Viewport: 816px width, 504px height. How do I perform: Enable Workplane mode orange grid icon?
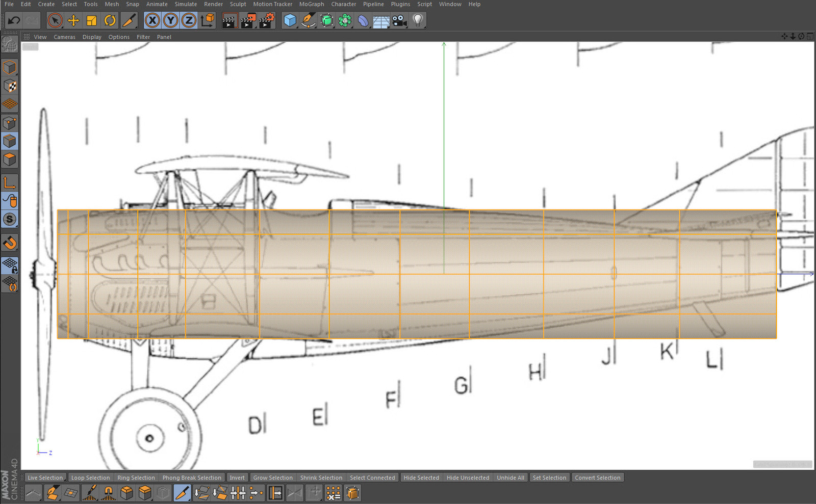pos(9,104)
